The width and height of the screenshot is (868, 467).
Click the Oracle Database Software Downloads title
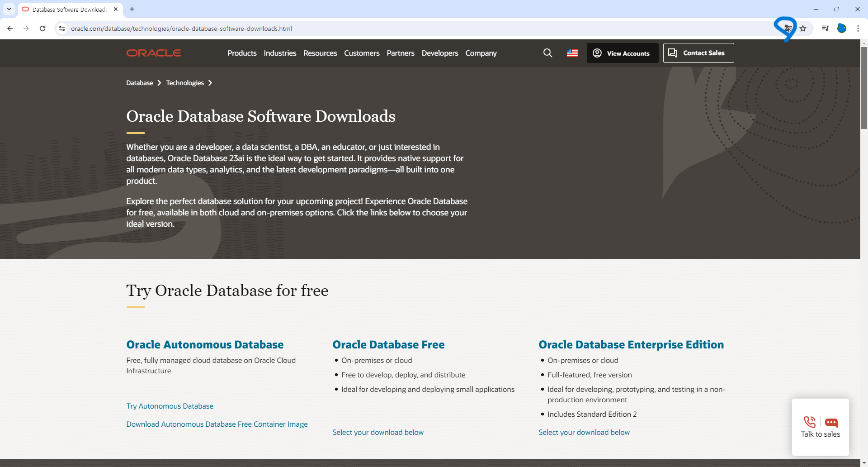(x=261, y=116)
